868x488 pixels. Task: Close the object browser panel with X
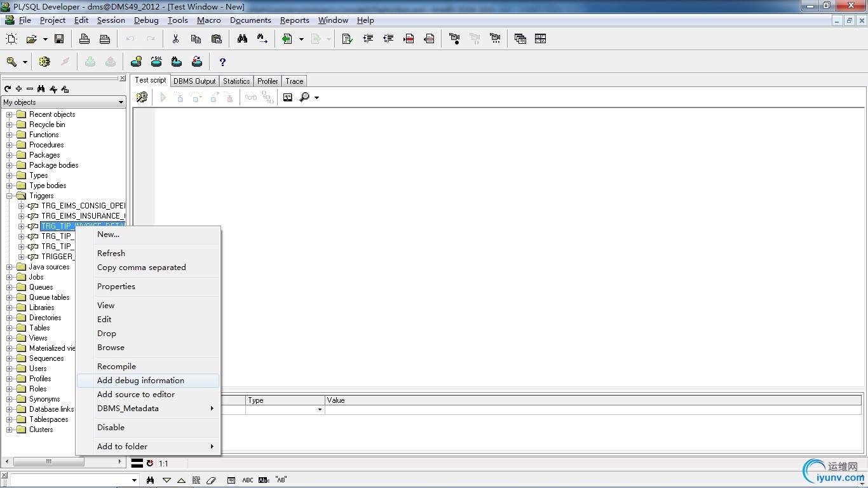(123, 78)
